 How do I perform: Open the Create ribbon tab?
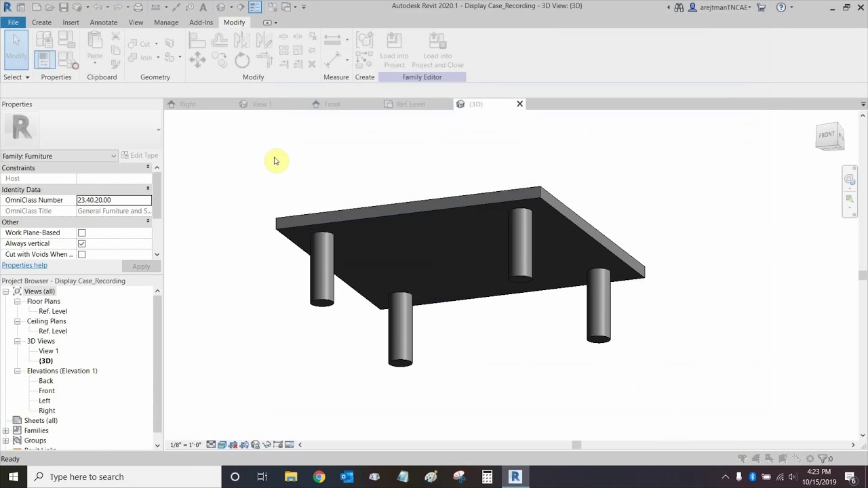pyautogui.click(x=41, y=22)
